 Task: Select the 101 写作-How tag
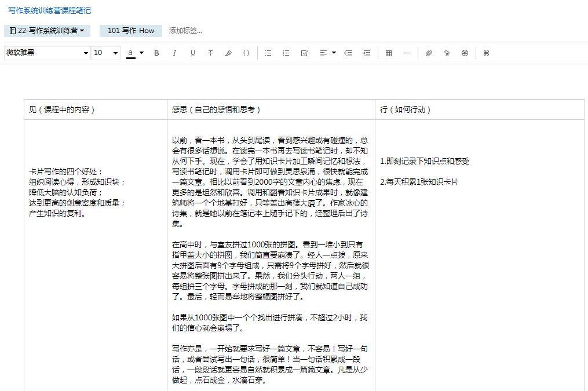point(131,31)
